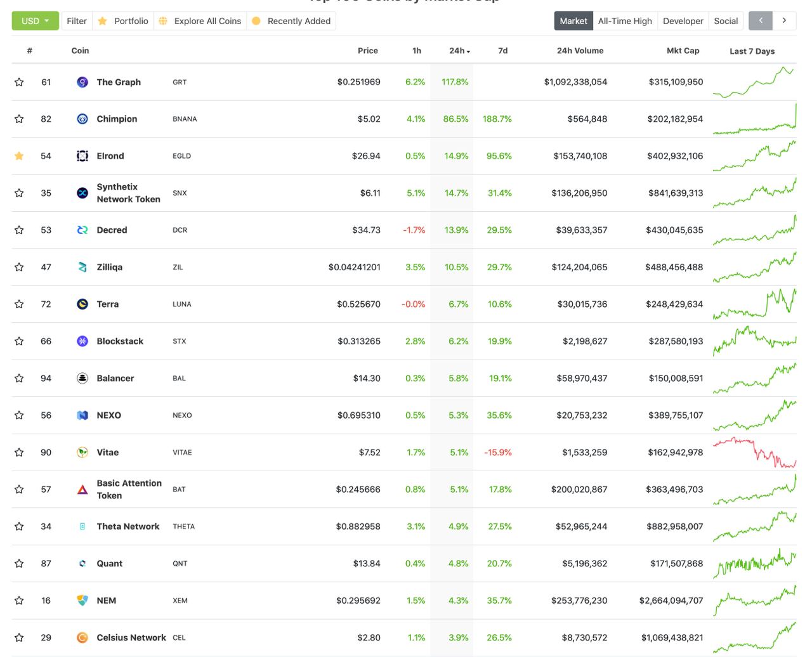Image resolution: width=812 pixels, height=657 pixels.
Task: Sort by the 7d column header
Action: click(503, 51)
